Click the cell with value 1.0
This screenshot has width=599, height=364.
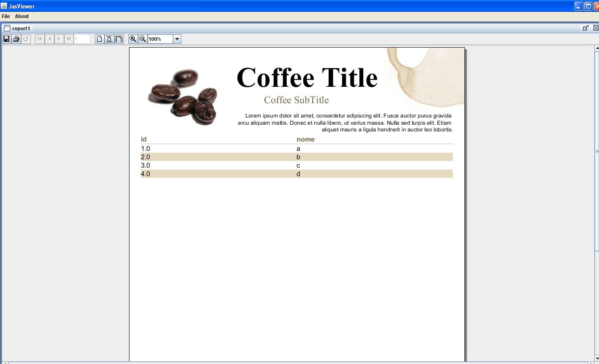[x=146, y=149]
